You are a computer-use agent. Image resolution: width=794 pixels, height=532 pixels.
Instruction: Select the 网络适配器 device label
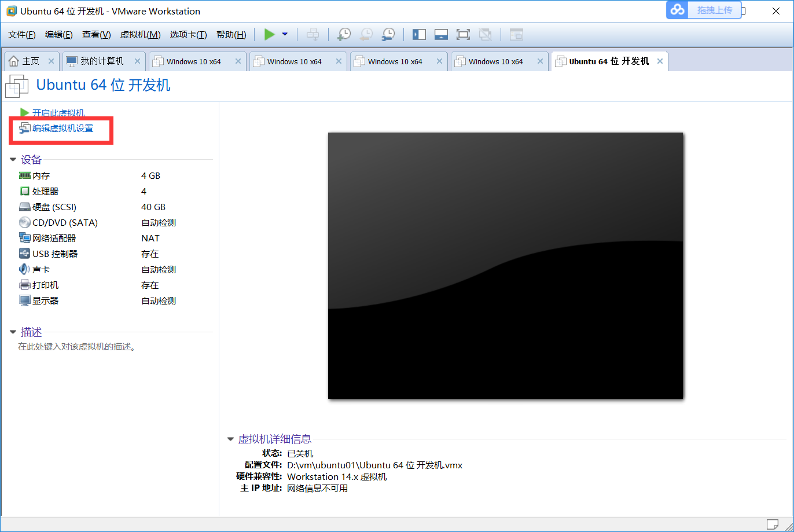[x=54, y=238]
